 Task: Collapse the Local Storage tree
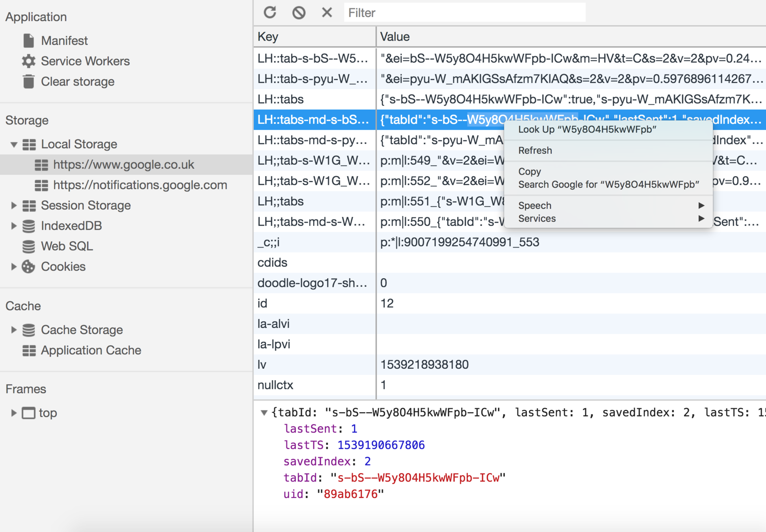coord(14,144)
